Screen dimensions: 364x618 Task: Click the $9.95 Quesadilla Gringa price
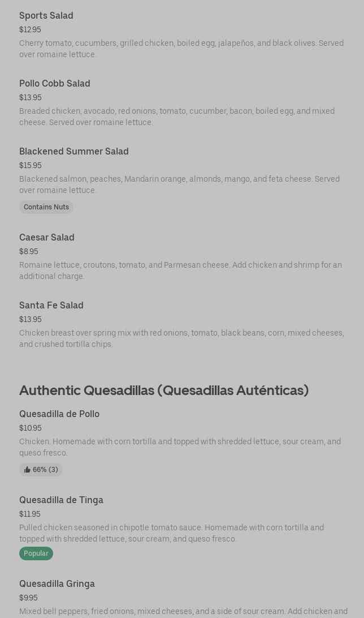pos(28,598)
